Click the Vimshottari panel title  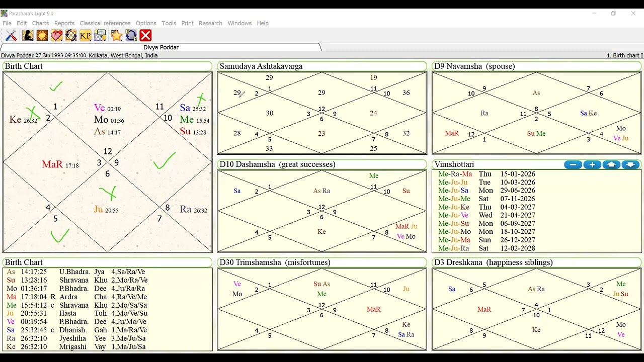454,164
